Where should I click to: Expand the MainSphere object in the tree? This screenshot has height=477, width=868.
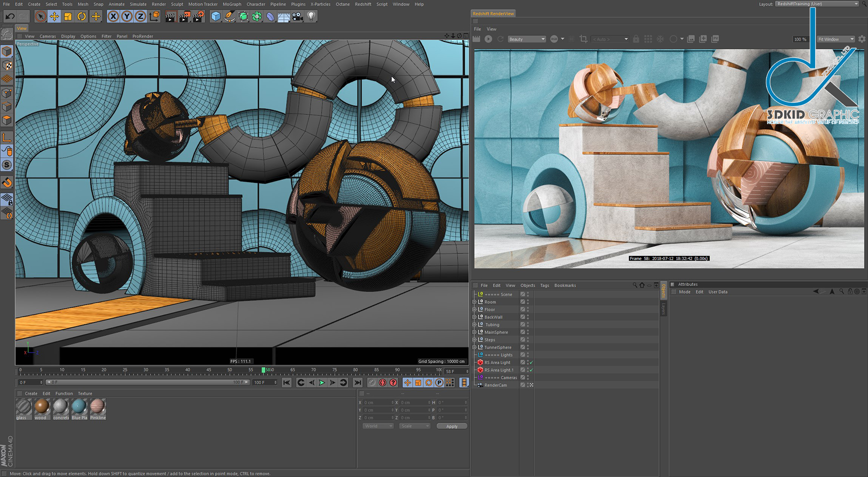point(474,332)
